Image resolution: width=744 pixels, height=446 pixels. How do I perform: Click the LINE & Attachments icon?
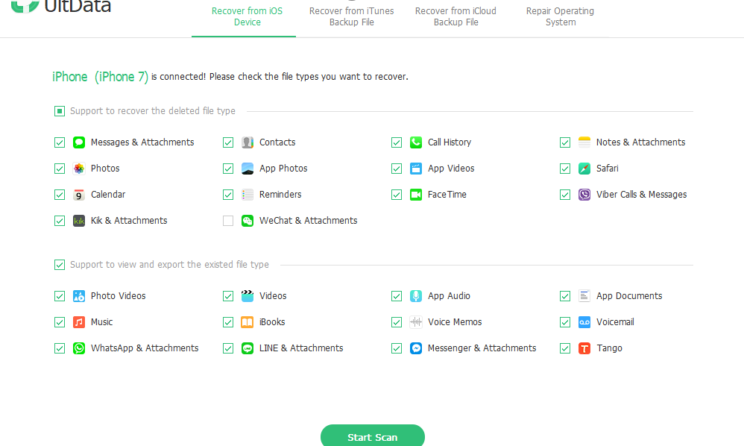[x=247, y=348]
